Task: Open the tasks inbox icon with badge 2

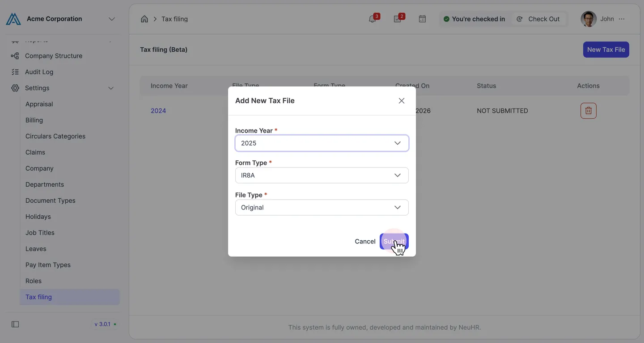Action: click(x=398, y=19)
